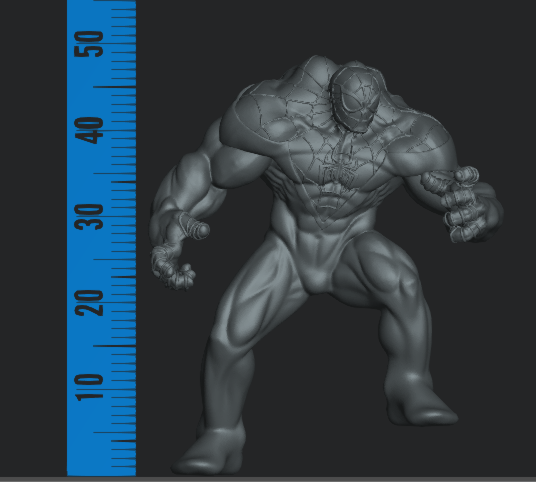
Task: Click the '40' label on the ruler
Action: [x=89, y=130]
